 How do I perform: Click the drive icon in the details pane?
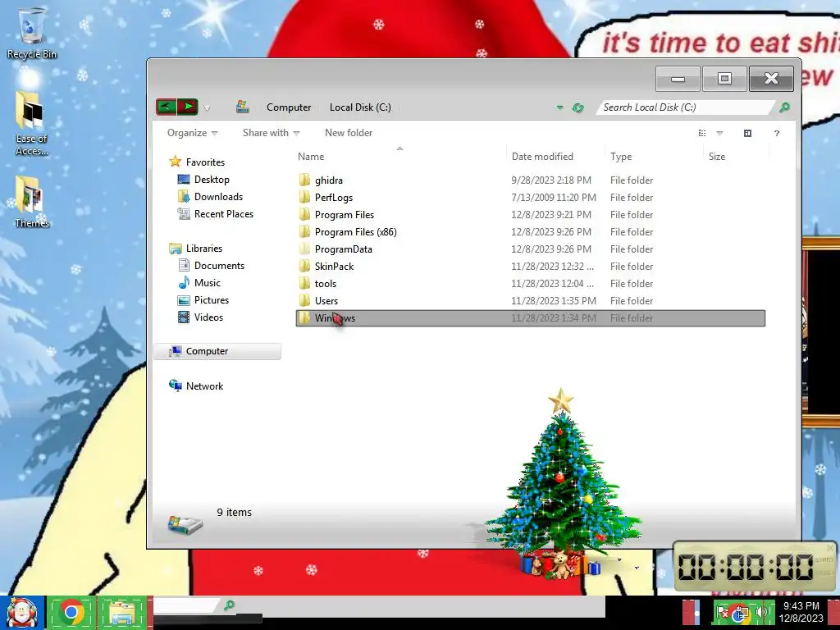pyautogui.click(x=185, y=524)
